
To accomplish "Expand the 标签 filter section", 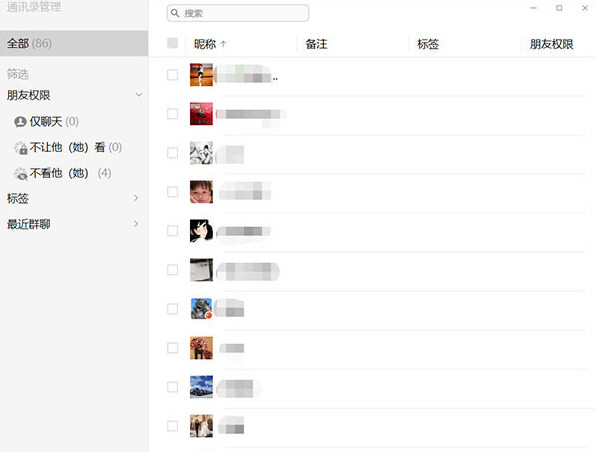I will click(136, 198).
